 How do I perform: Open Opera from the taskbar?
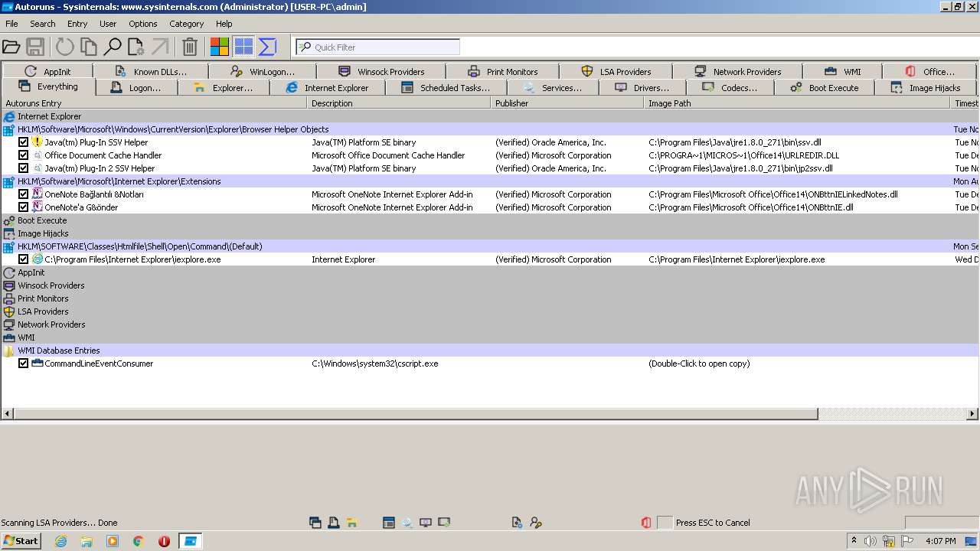(164, 541)
